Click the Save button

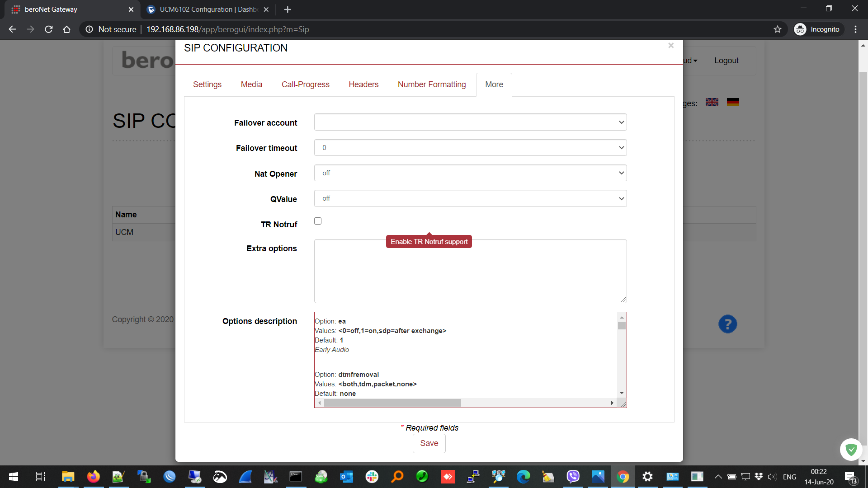click(x=429, y=443)
